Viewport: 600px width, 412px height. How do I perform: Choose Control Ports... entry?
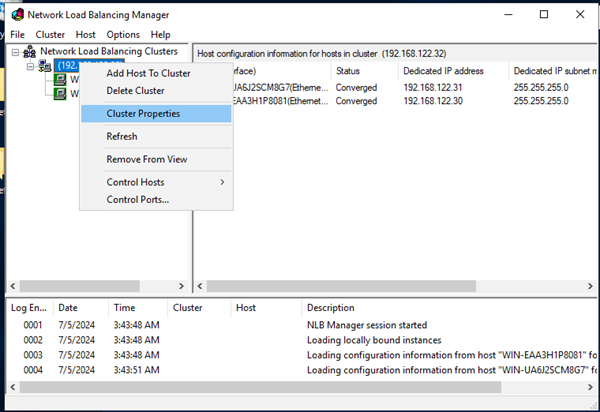tap(156, 200)
